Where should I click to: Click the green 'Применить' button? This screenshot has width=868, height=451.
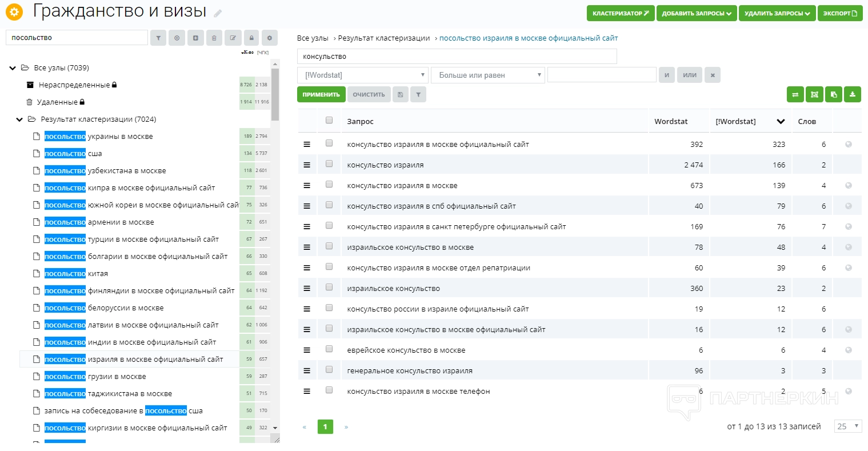[321, 95]
